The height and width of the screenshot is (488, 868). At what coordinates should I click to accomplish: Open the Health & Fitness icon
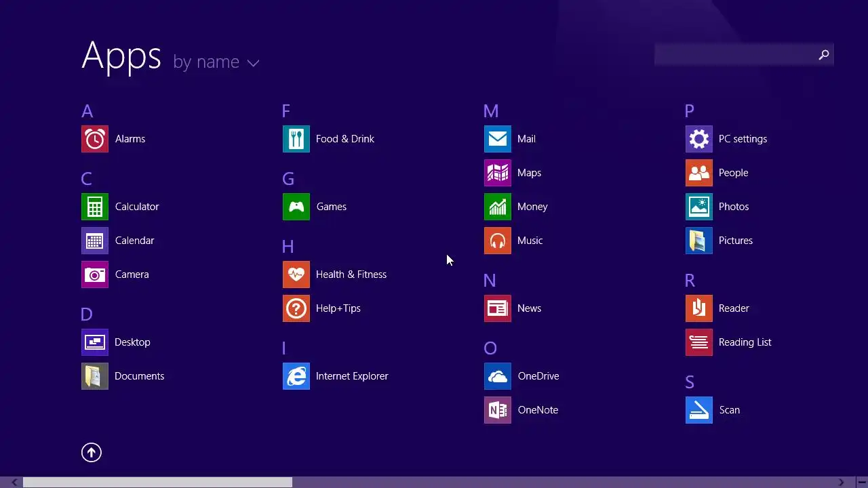coord(296,274)
